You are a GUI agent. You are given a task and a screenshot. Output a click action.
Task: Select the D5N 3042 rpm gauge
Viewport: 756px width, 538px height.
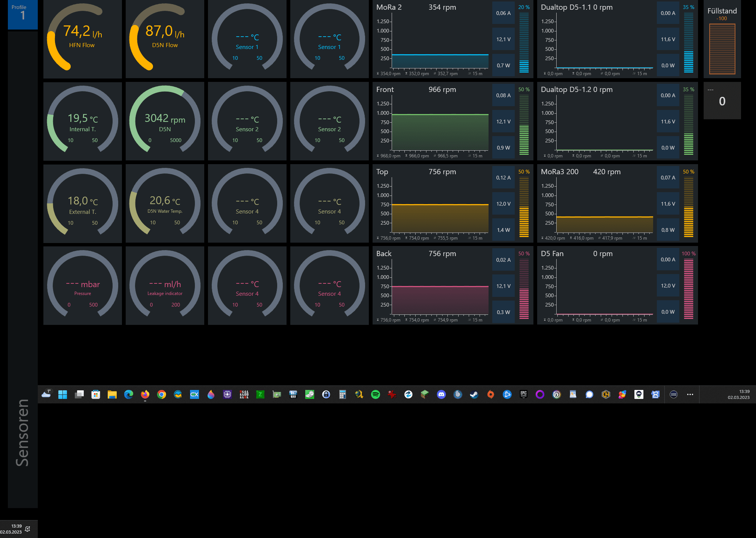tap(165, 121)
